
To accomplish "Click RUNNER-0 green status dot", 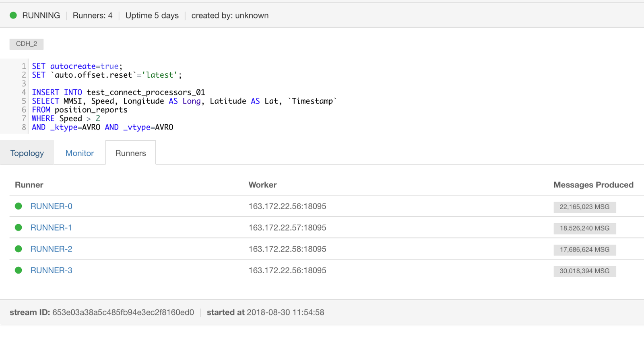I will pos(19,206).
